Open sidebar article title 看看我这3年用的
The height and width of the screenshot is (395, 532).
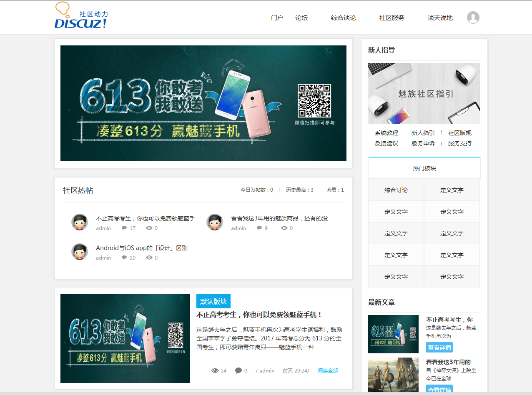(x=448, y=362)
